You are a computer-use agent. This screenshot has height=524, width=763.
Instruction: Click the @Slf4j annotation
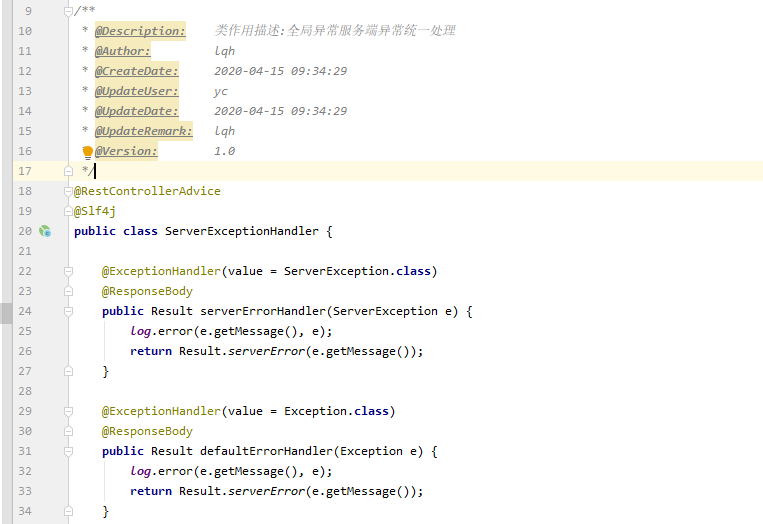[94, 211]
